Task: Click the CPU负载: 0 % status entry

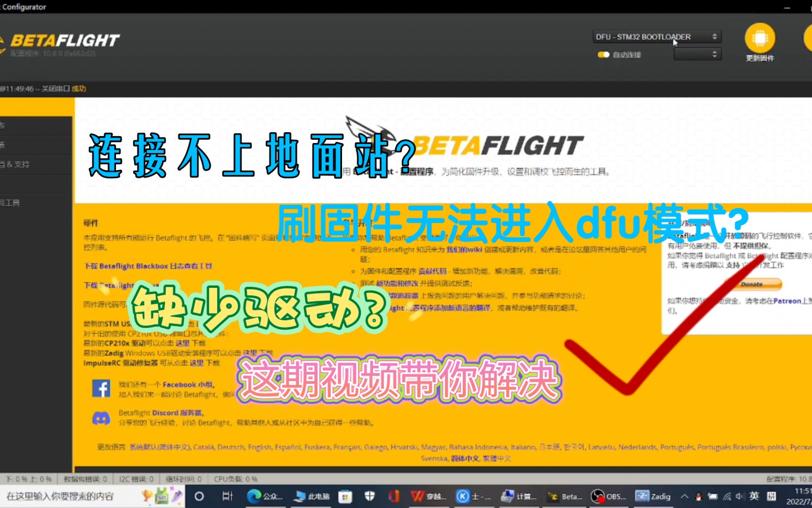Action: click(x=235, y=479)
